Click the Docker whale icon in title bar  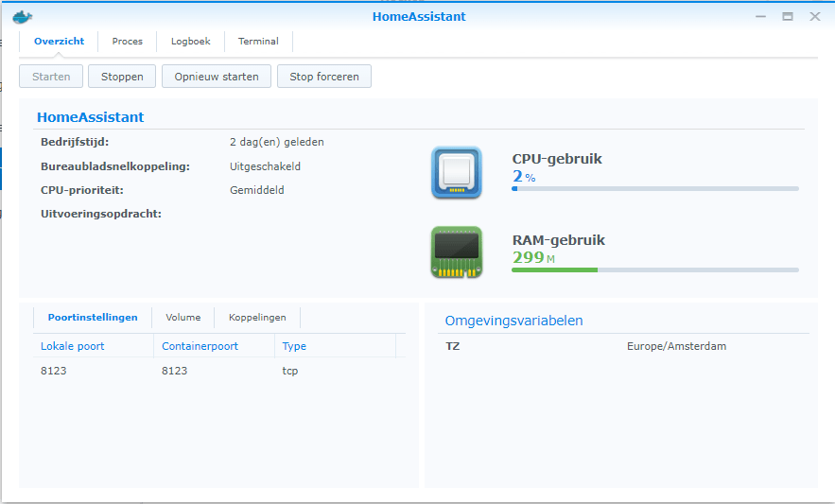(23, 17)
